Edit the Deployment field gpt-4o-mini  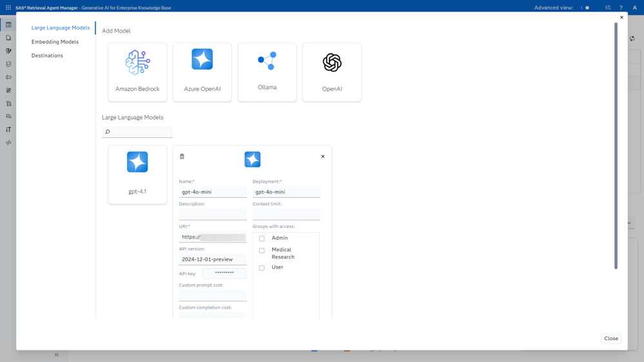click(286, 192)
